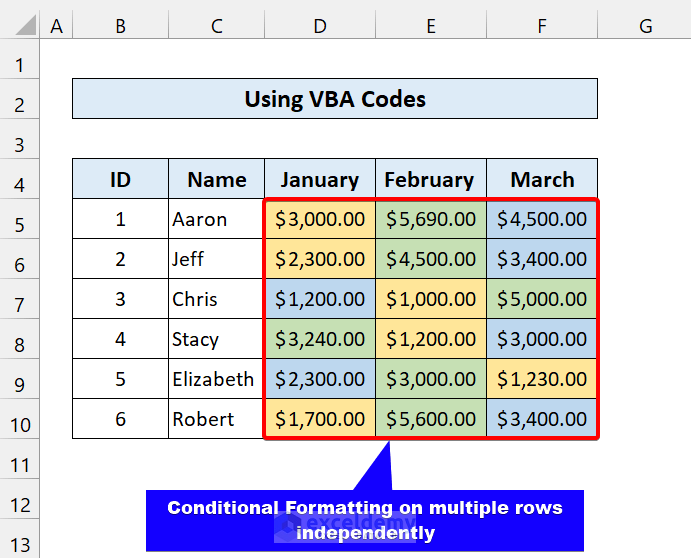Viewport: 691px width, 558px height.
Task: Select row 10 header
Action: [x=20, y=422]
